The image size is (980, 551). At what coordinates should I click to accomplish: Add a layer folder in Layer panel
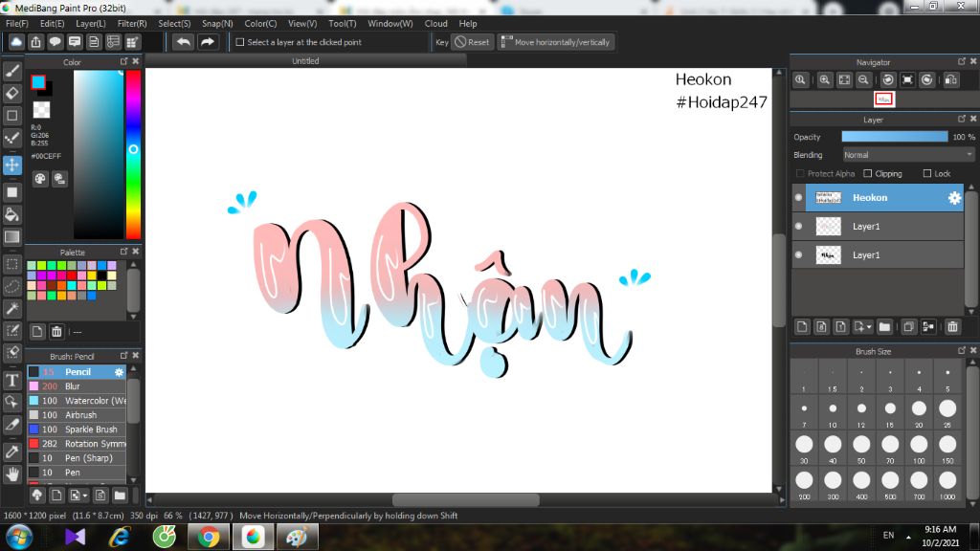coord(884,327)
